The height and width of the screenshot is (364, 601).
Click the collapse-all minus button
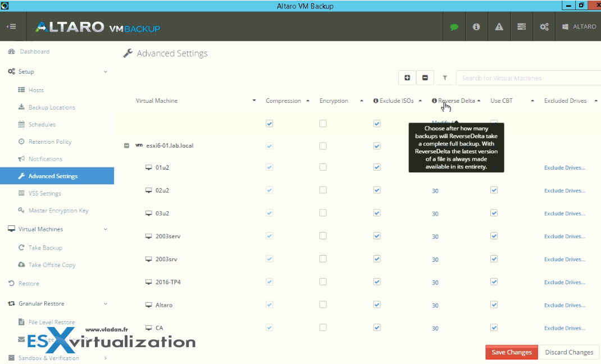pos(425,78)
